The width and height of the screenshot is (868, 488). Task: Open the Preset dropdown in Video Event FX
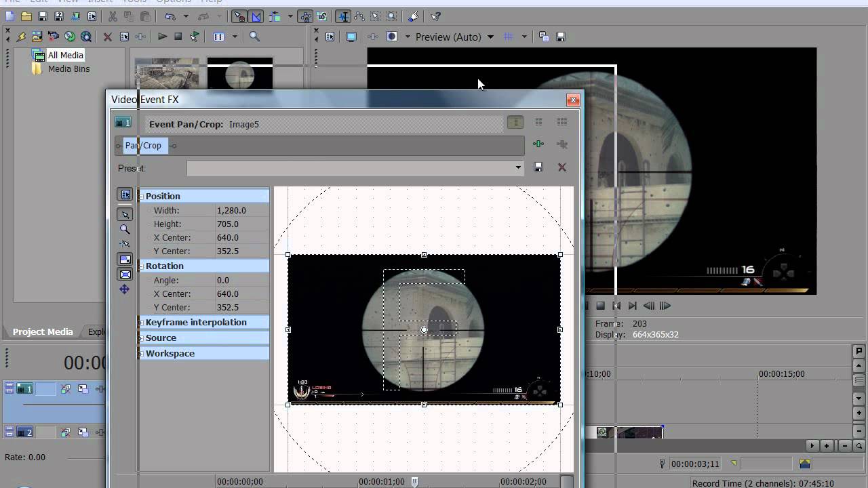[x=518, y=167]
